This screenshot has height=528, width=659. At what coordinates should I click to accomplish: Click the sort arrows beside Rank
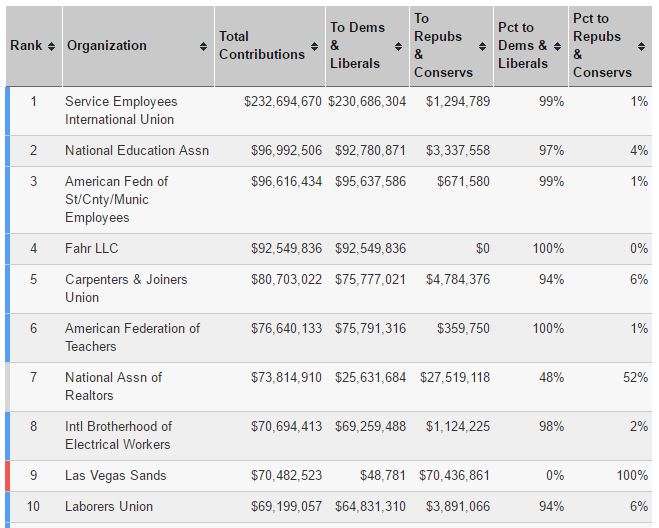(51, 46)
